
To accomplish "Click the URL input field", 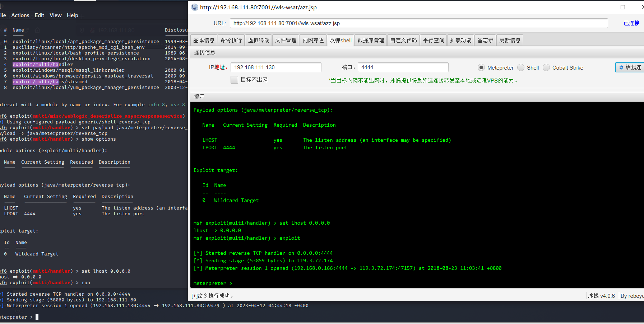I will click(419, 23).
